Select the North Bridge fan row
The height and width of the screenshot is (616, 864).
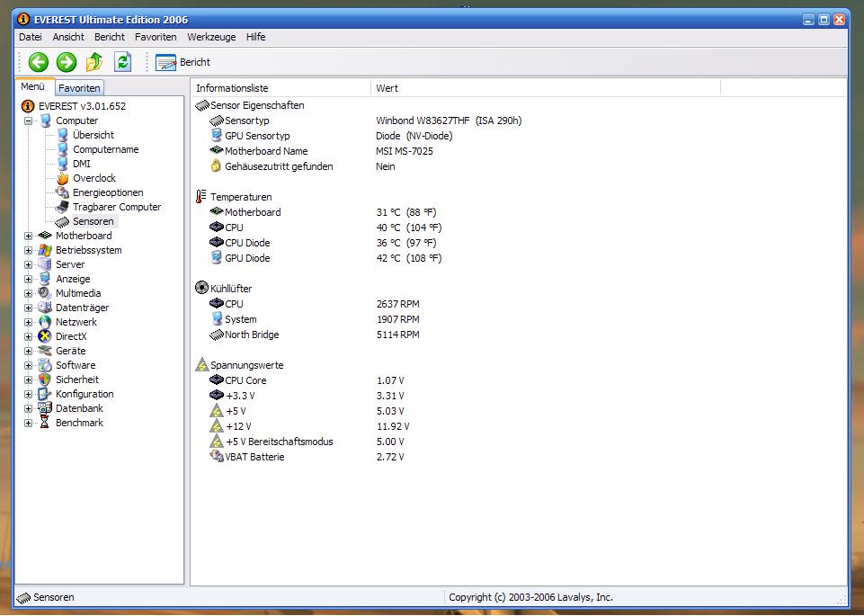click(315, 335)
